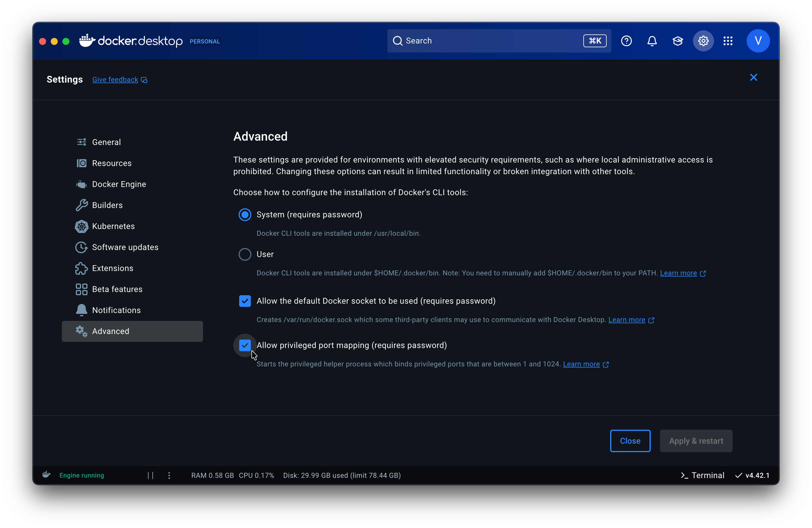Screen dimensions: 812x528
Task: Open Learn more link for User CLI path
Action: pyautogui.click(x=678, y=273)
